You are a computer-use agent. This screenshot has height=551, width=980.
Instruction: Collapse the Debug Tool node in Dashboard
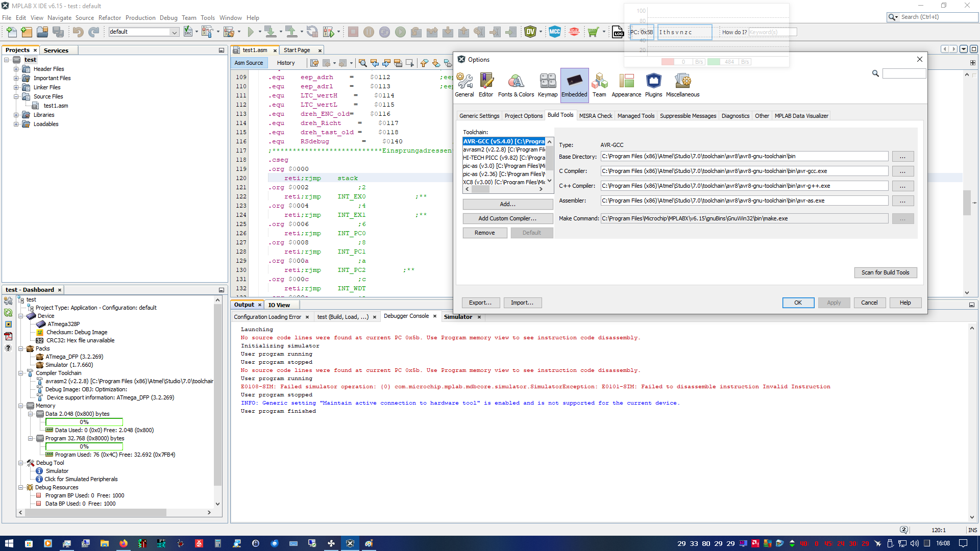click(x=21, y=463)
